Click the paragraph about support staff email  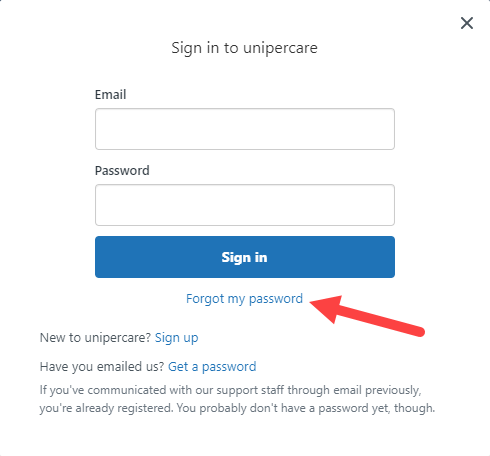[x=237, y=399]
